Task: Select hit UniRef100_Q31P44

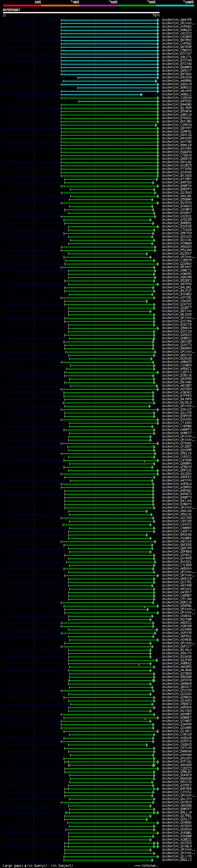Action: point(177,172)
